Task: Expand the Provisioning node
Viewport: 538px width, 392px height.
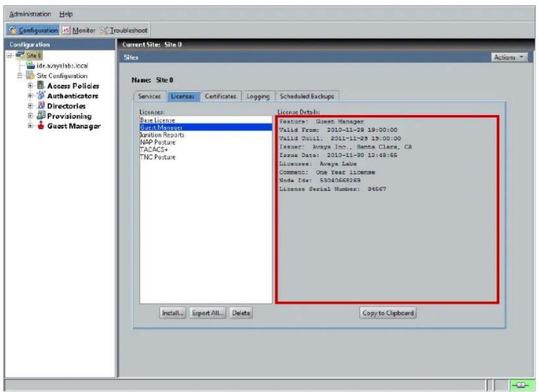Action: pyautogui.click(x=30, y=116)
